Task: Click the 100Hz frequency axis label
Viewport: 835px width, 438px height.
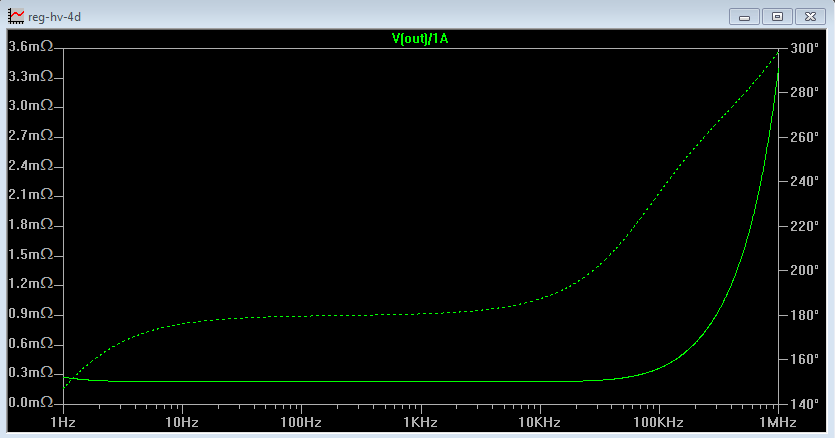Action: (x=301, y=423)
